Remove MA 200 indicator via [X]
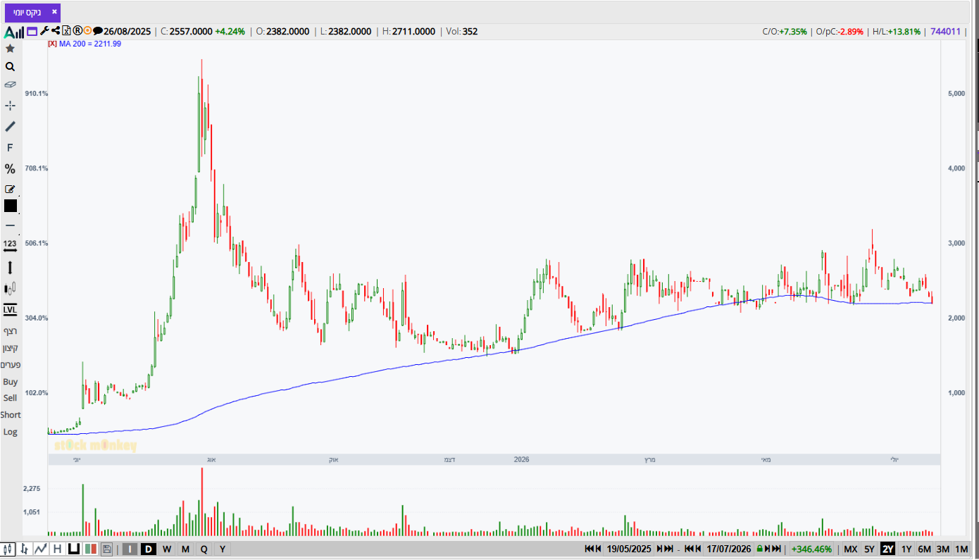Viewport: 979px width, 560px height. (52, 44)
